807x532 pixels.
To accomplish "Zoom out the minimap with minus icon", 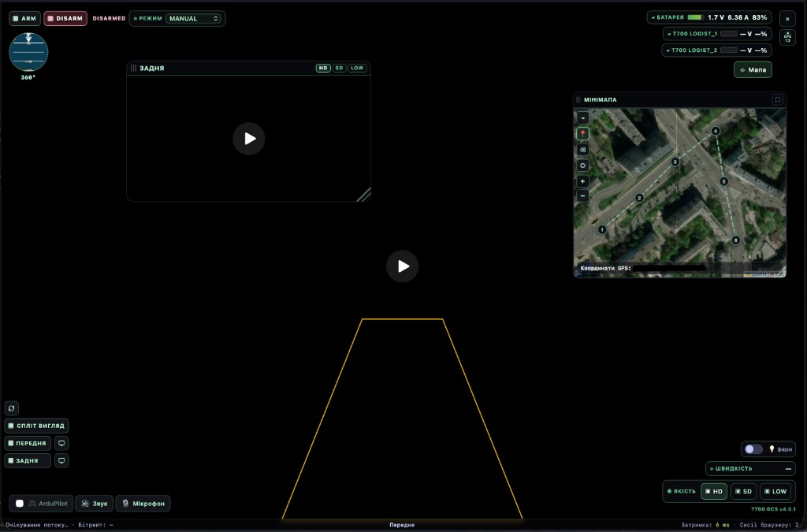I will (x=582, y=196).
